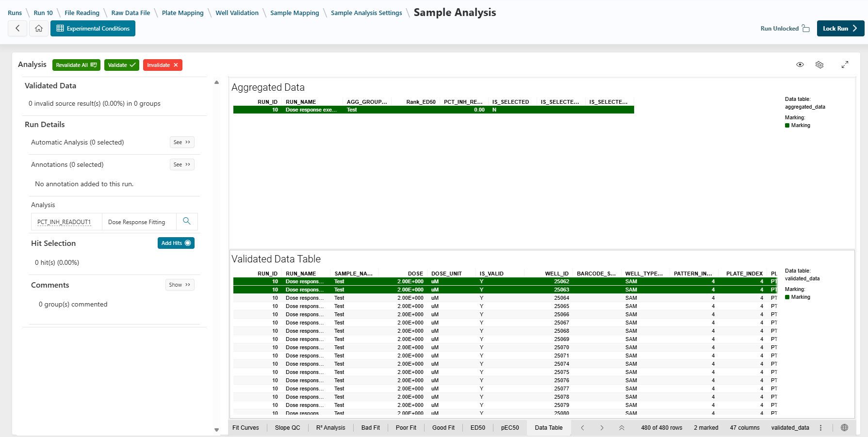
Task: Navigate to Run 10 breadcrumb
Action: (x=43, y=13)
